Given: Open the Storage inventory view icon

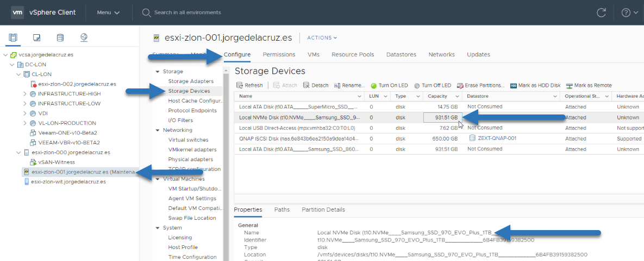Looking at the screenshot, I should (60, 38).
